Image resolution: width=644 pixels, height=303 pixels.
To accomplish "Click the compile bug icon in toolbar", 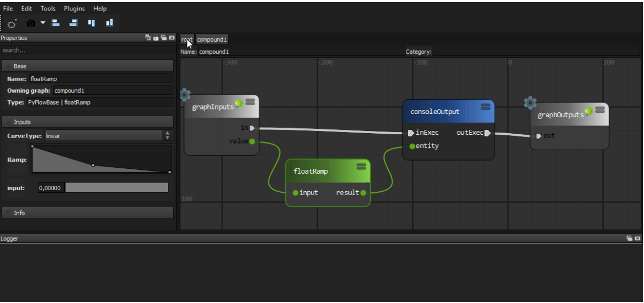I will [12, 24].
